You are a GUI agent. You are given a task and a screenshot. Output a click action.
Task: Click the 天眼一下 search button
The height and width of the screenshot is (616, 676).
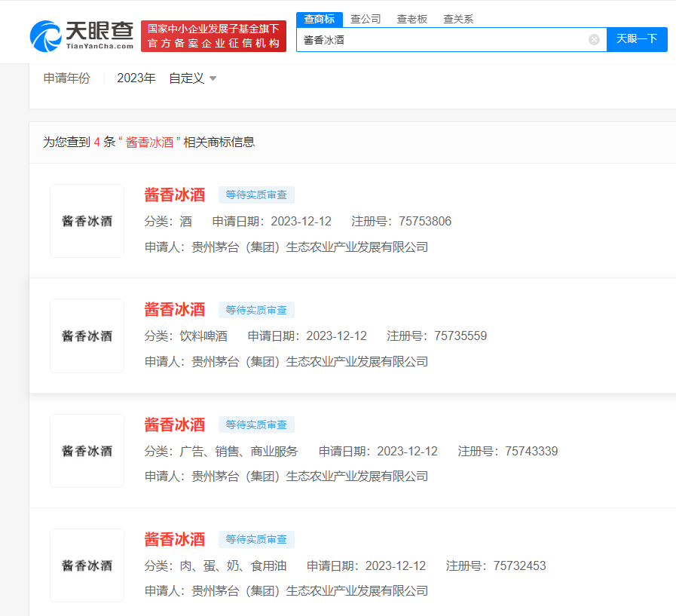click(x=637, y=39)
